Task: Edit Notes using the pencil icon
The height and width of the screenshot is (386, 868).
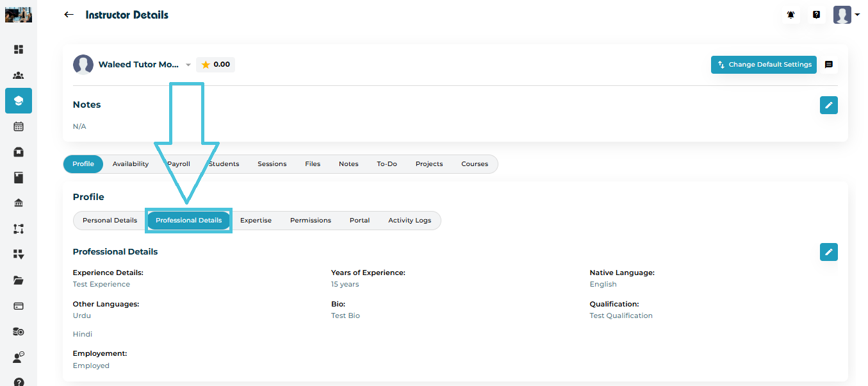Action: coord(828,105)
